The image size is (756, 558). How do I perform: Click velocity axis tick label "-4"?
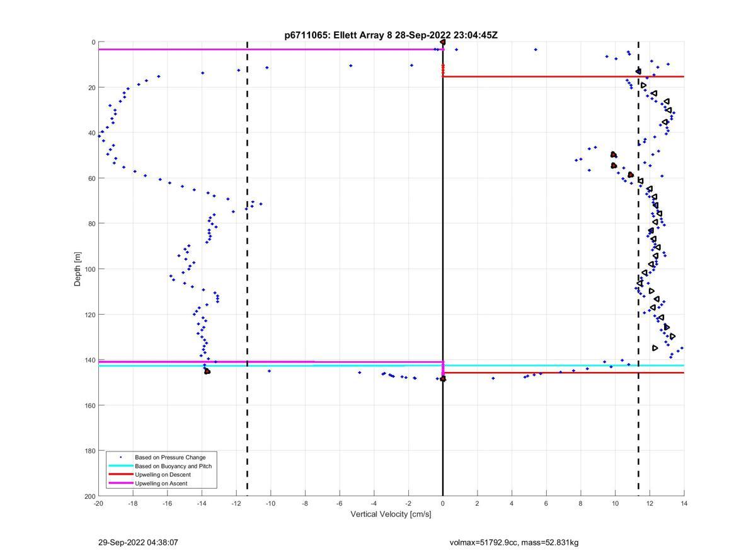374,503
